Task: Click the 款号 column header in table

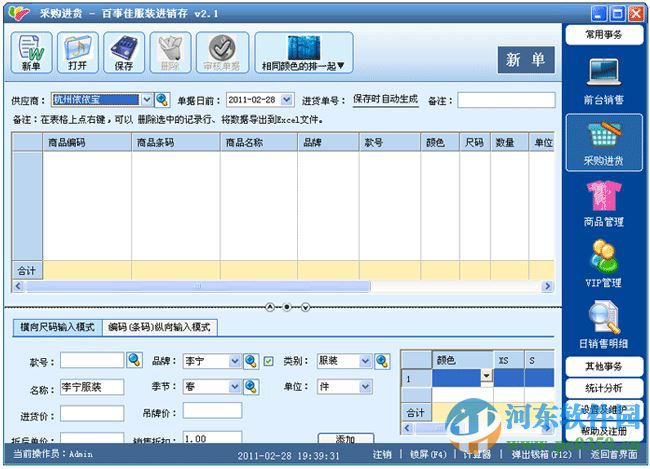Action: tap(390, 143)
